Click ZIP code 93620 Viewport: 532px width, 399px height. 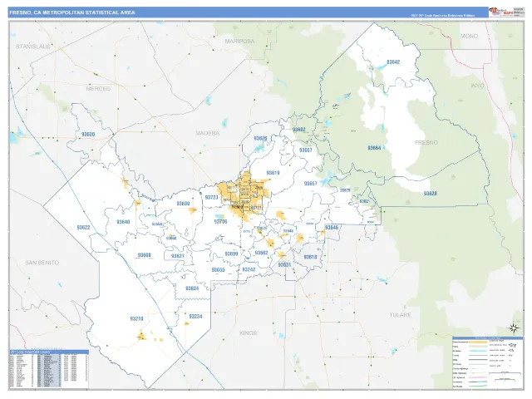tap(88, 135)
